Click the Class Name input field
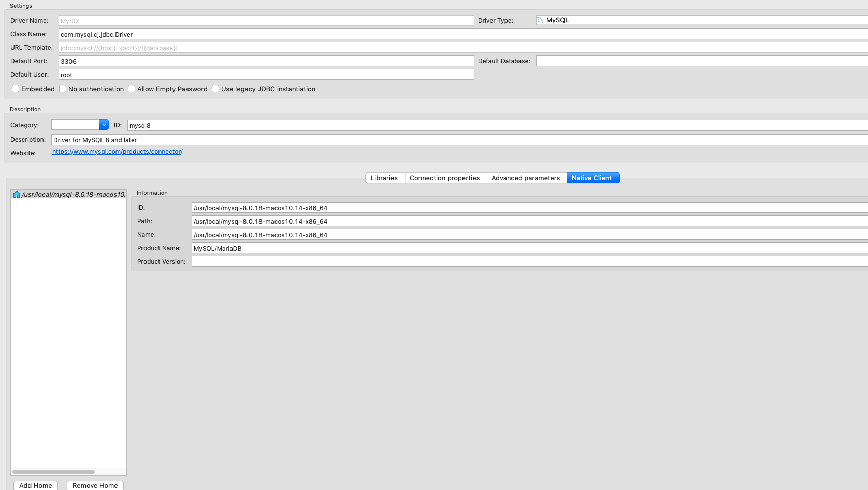Image resolution: width=868 pixels, height=490 pixels. pyautogui.click(x=463, y=34)
